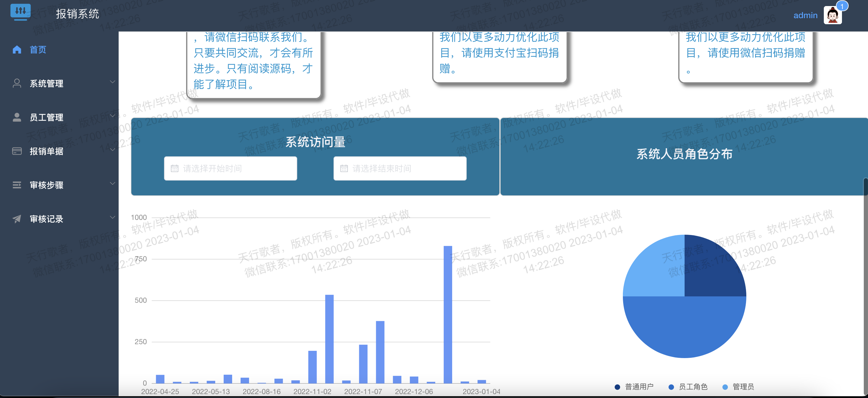The height and width of the screenshot is (398, 868).
Task: Open the 报销单据 menu item
Action: [x=47, y=151]
